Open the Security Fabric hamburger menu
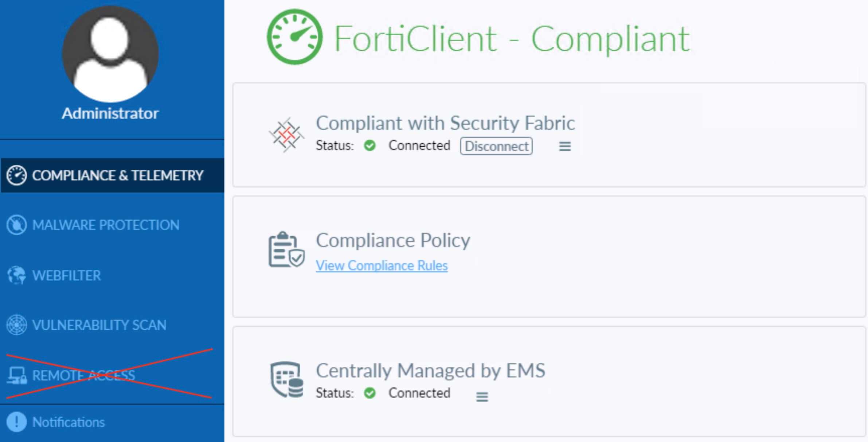 (565, 146)
